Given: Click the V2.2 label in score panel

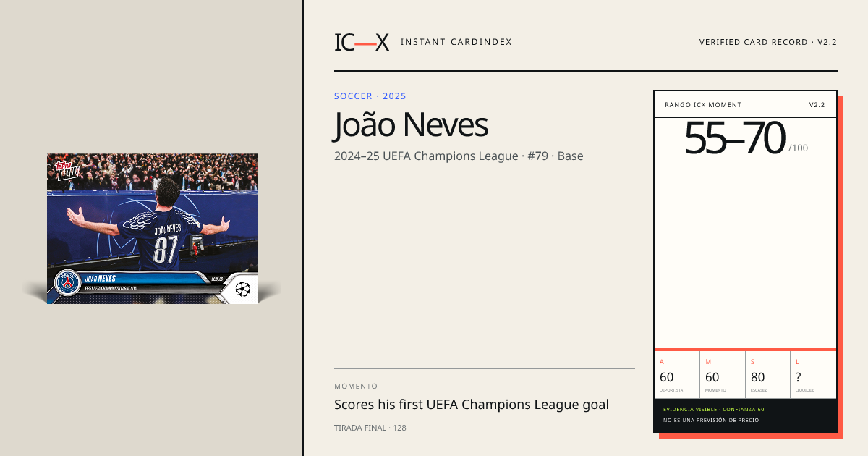Looking at the screenshot, I should coord(817,105).
